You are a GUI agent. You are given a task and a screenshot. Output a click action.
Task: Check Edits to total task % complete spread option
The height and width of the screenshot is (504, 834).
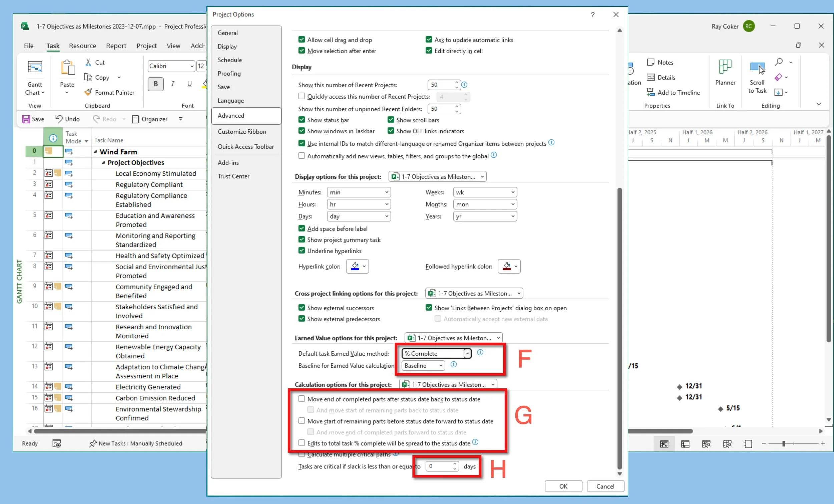301,443
